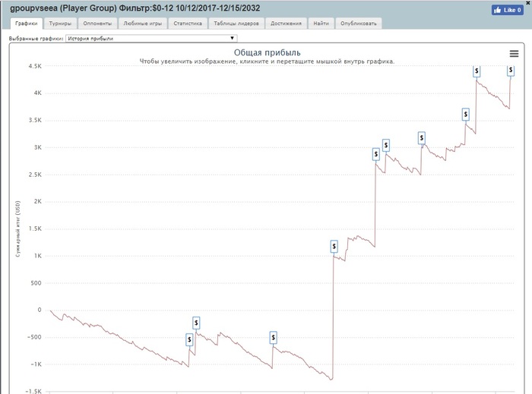Image resolution: width=532 pixels, height=394 pixels.
Task: Open the Опубликовать tab
Action: click(359, 24)
